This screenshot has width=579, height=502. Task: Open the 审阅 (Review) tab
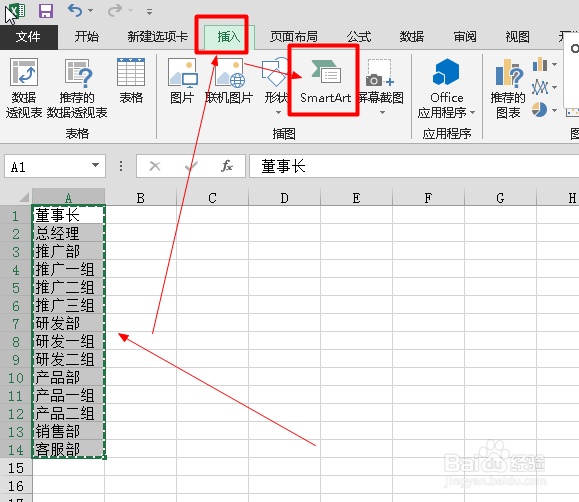click(x=465, y=37)
